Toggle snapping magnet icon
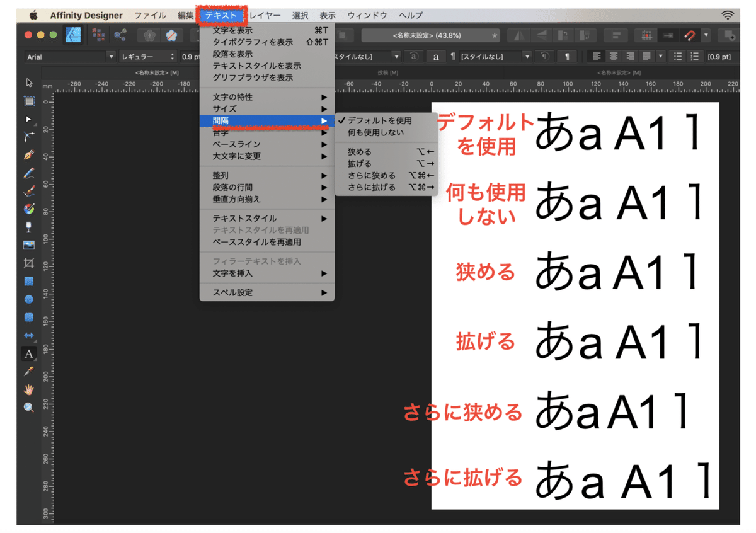The height and width of the screenshot is (533, 756). tap(690, 35)
